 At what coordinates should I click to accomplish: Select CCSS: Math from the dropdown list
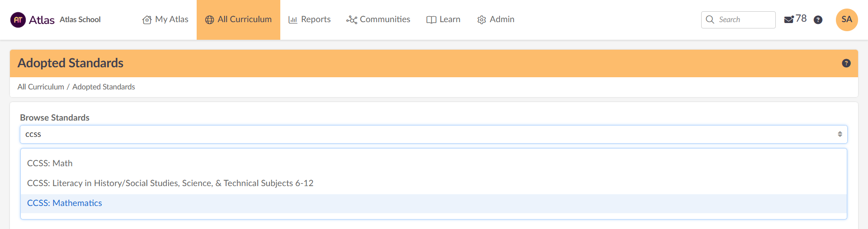pos(50,163)
